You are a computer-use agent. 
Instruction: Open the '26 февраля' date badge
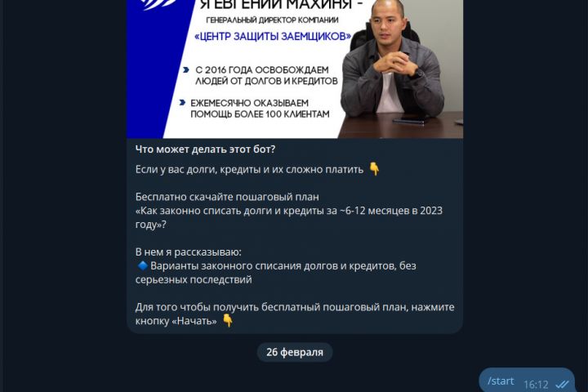[x=295, y=352]
